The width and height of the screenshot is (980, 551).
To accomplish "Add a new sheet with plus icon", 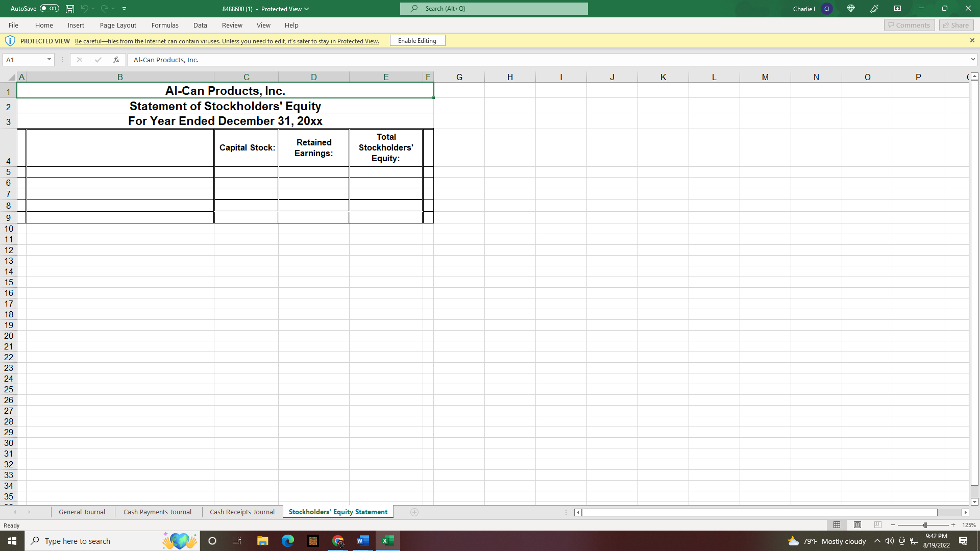I will click(x=414, y=512).
